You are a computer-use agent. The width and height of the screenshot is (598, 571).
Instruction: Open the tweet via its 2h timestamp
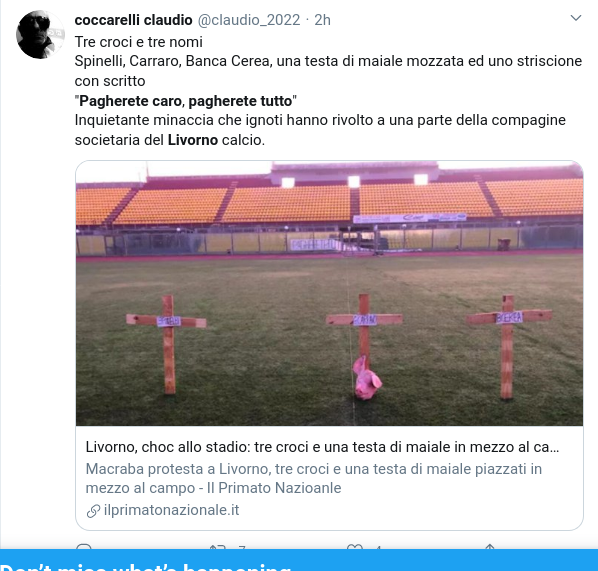click(x=322, y=20)
